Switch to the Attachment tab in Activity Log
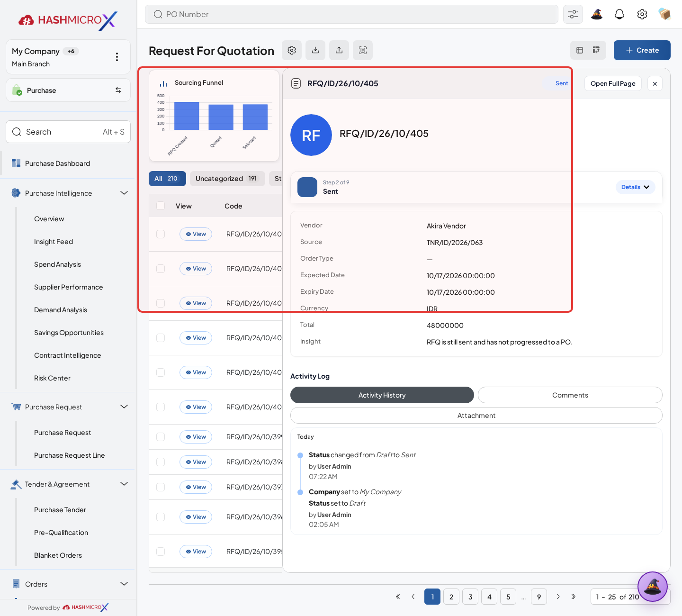Viewport: 682px width, 616px height. [476, 416]
